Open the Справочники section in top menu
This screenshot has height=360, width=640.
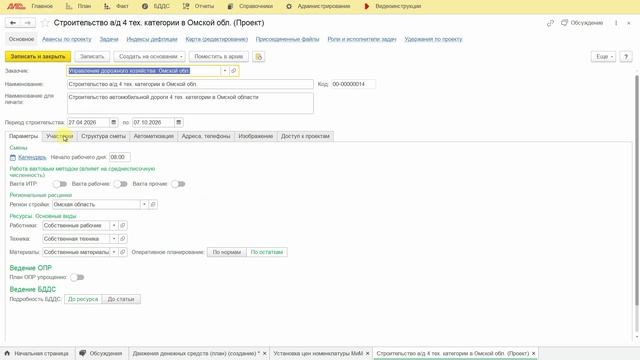tap(250, 6)
